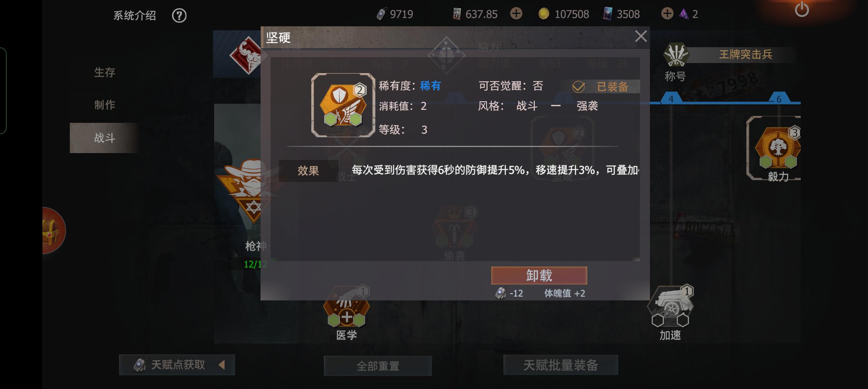Switch to the 制作 tab
The image size is (868, 389).
105,105
